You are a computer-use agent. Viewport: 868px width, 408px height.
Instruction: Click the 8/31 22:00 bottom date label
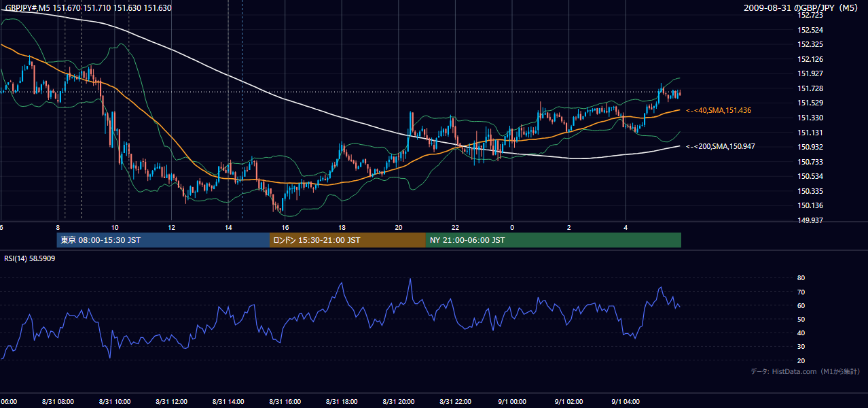(455, 401)
